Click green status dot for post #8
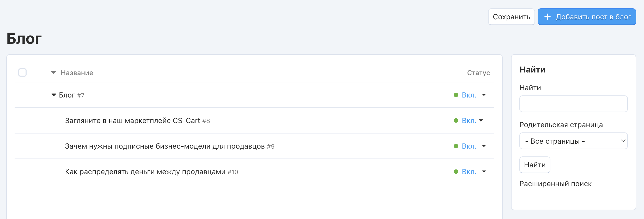Screen dimensions: 644x219 tap(456, 121)
